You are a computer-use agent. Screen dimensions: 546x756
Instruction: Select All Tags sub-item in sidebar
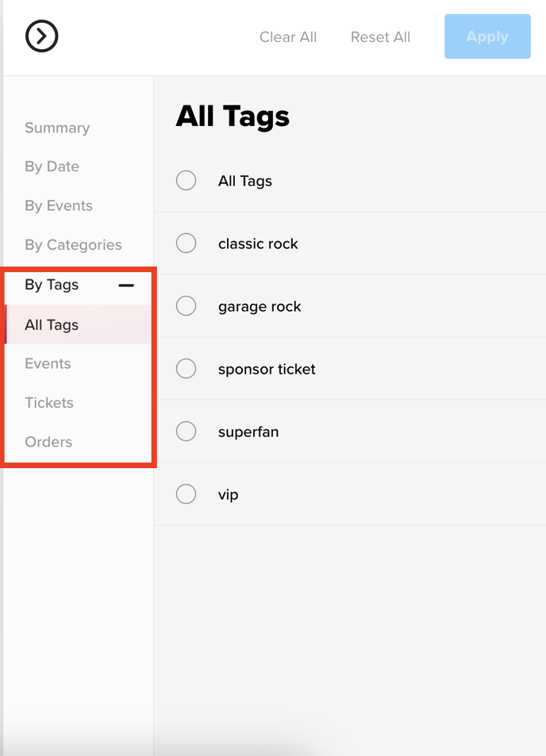[52, 325]
